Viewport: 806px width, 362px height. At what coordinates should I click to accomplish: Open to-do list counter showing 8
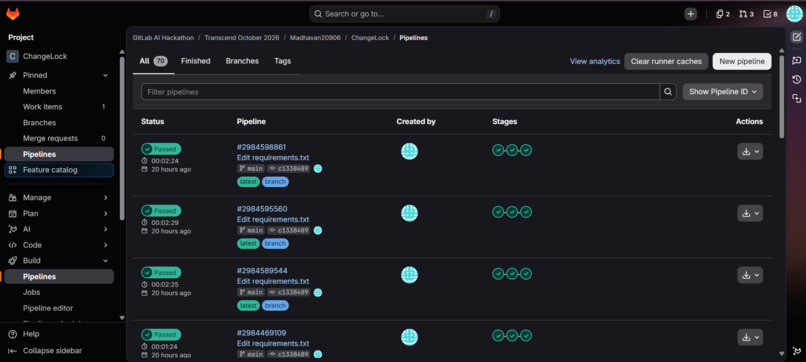pos(771,14)
